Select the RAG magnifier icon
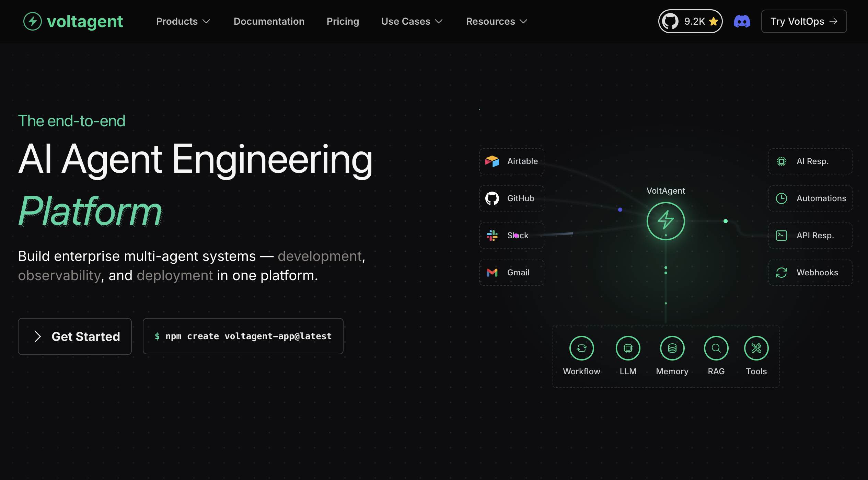The height and width of the screenshot is (480, 868). [x=716, y=348]
